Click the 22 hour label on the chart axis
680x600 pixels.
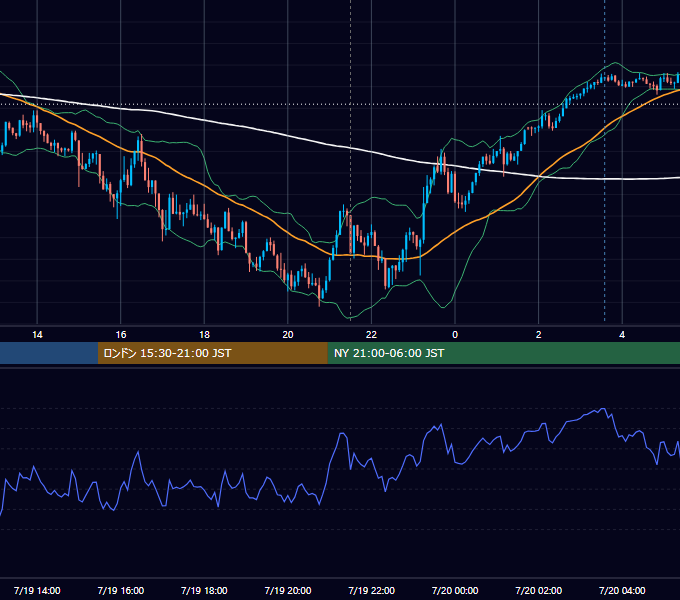pos(371,335)
